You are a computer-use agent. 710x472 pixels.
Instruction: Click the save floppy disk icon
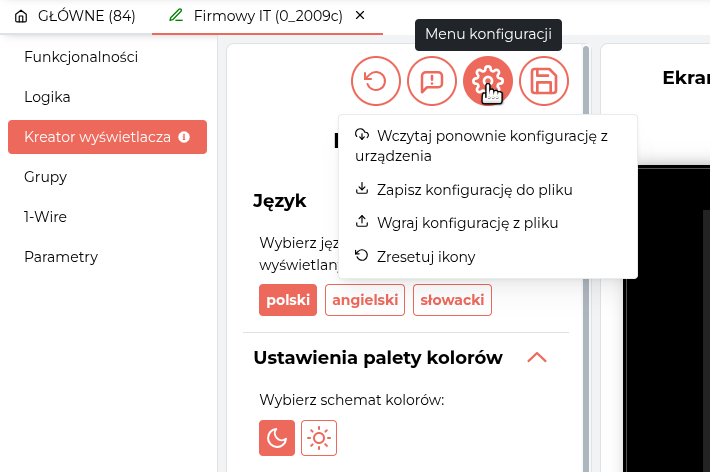(544, 81)
